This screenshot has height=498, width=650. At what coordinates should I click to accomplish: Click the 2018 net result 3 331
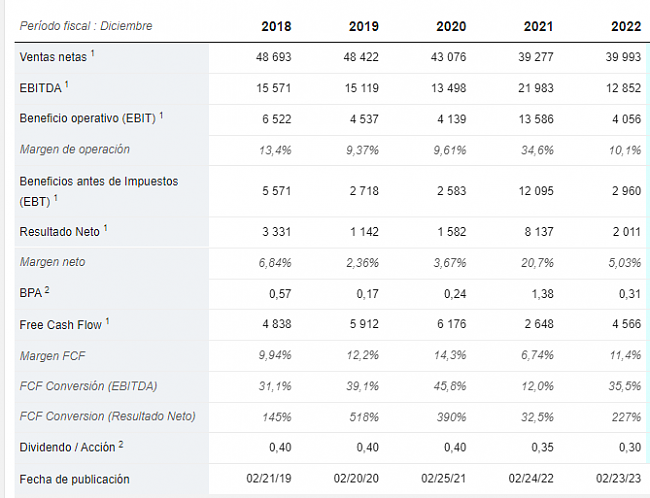pos(276,231)
